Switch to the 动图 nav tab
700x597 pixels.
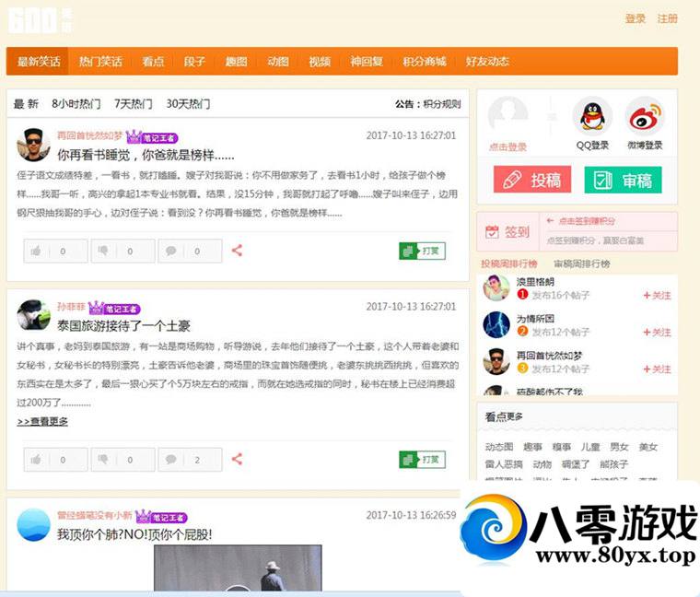278,62
